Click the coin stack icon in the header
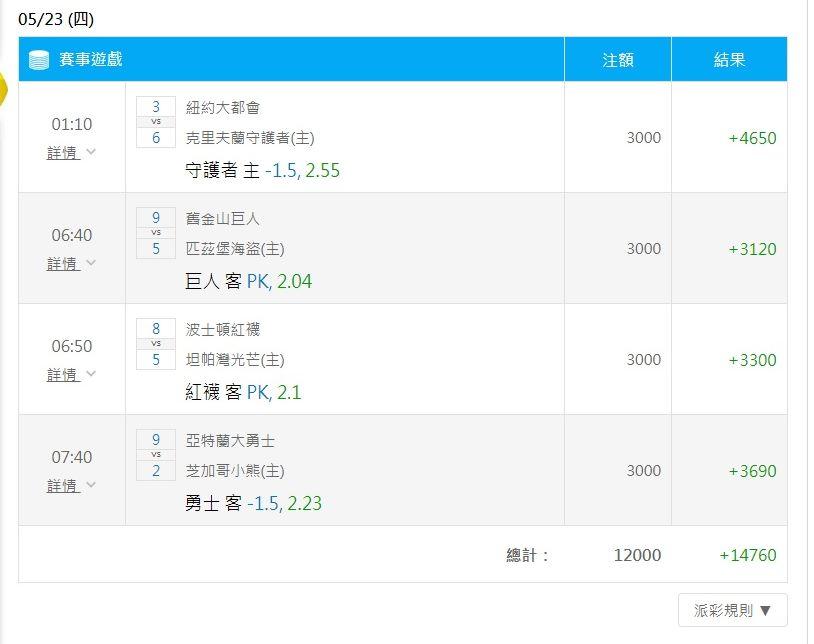This screenshot has width=814, height=644. pyautogui.click(x=38, y=60)
